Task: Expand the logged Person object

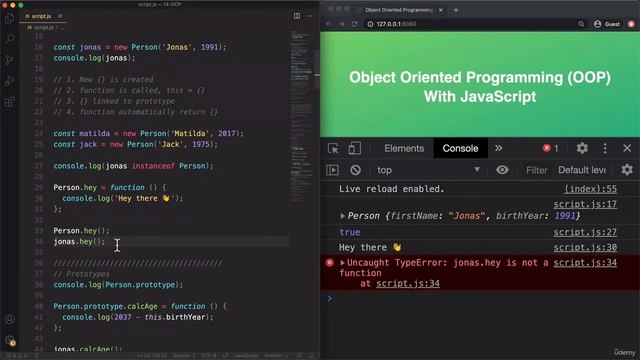Action: 342,216
